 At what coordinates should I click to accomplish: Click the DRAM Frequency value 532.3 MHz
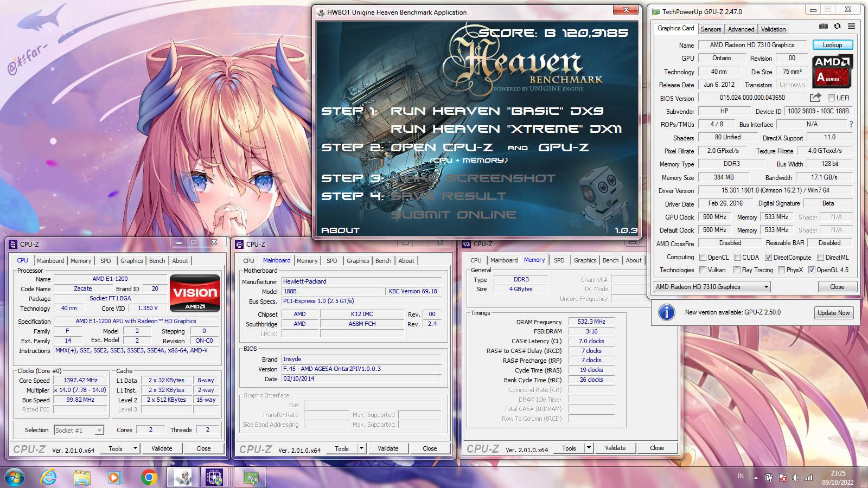[x=591, y=322]
